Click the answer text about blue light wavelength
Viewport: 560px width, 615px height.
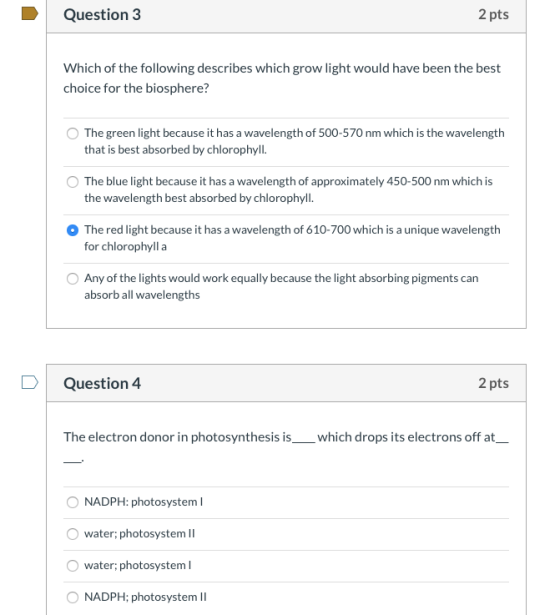(x=288, y=189)
